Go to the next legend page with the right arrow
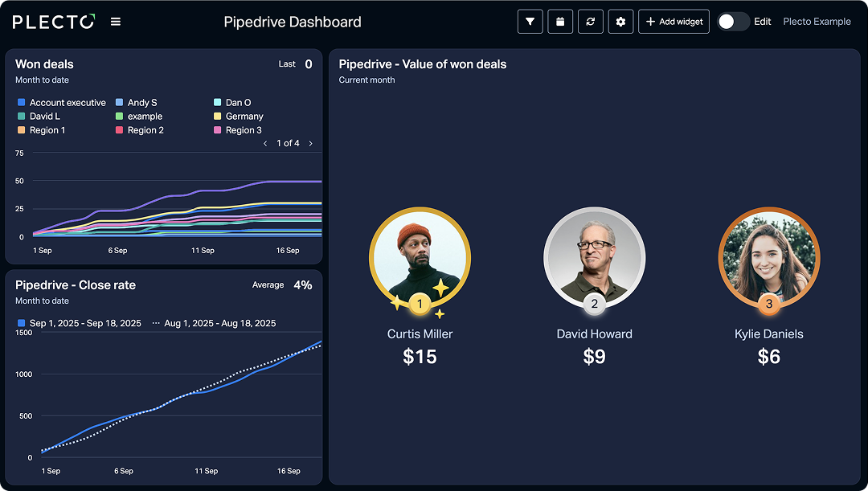Image resolution: width=868 pixels, height=491 pixels. click(312, 143)
